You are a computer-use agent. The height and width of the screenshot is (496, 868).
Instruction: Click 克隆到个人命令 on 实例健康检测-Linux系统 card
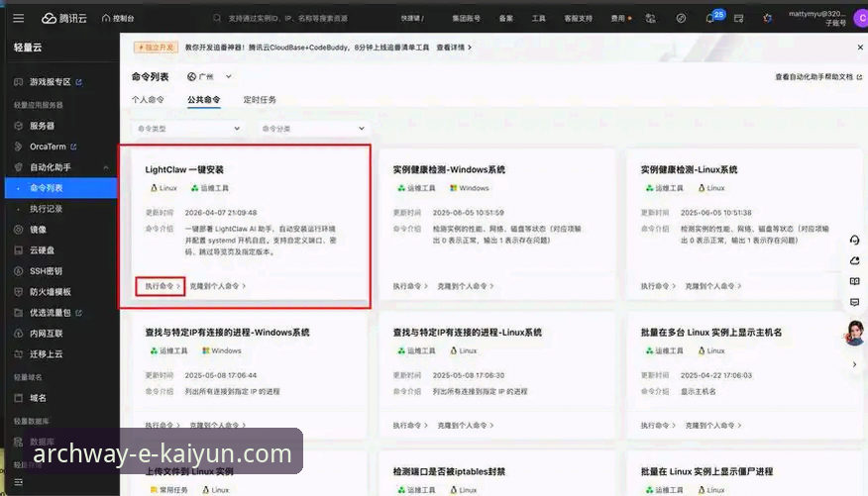(713, 286)
